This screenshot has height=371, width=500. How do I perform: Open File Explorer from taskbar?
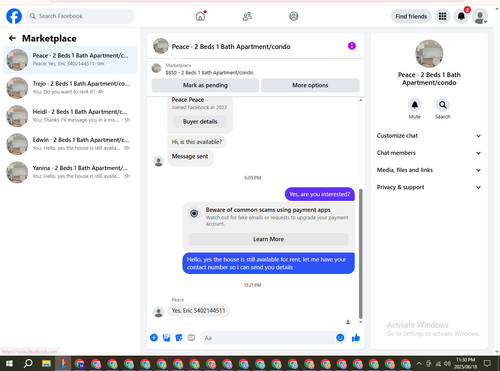(46, 363)
